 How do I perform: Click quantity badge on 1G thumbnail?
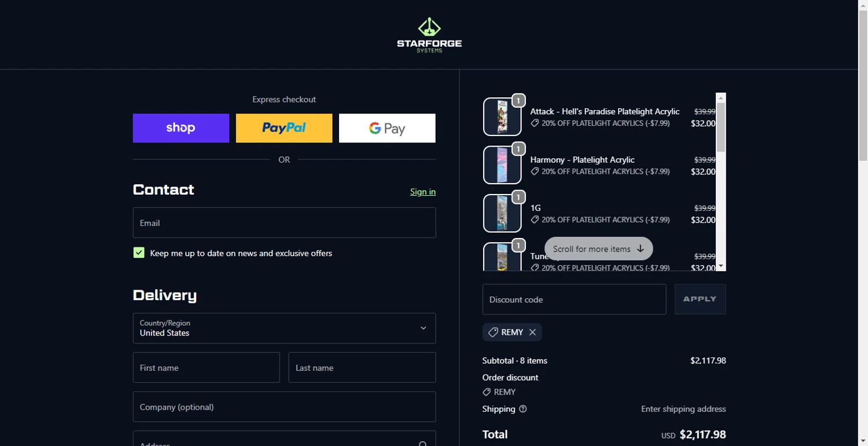pos(518,196)
